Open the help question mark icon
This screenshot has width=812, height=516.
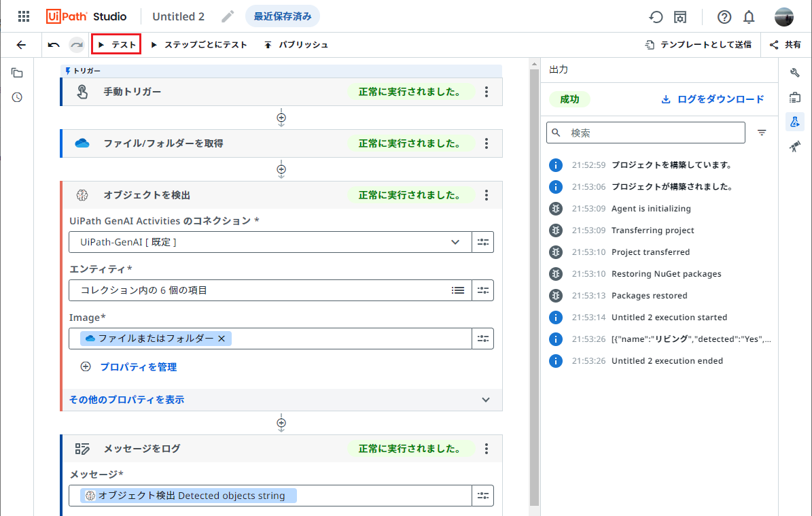point(724,17)
